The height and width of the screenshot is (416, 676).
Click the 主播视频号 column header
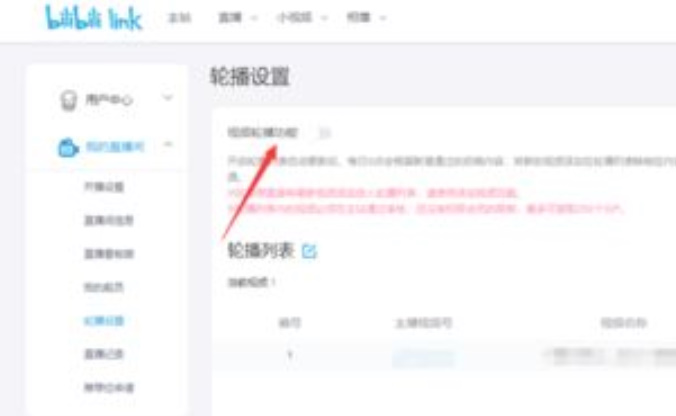point(423,322)
